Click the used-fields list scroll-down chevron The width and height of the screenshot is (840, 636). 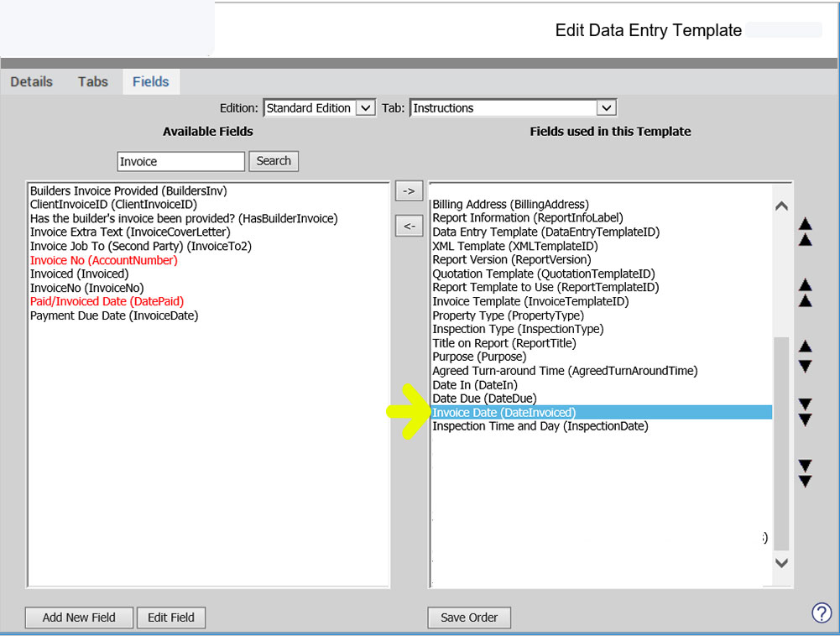[x=781, y=563]
